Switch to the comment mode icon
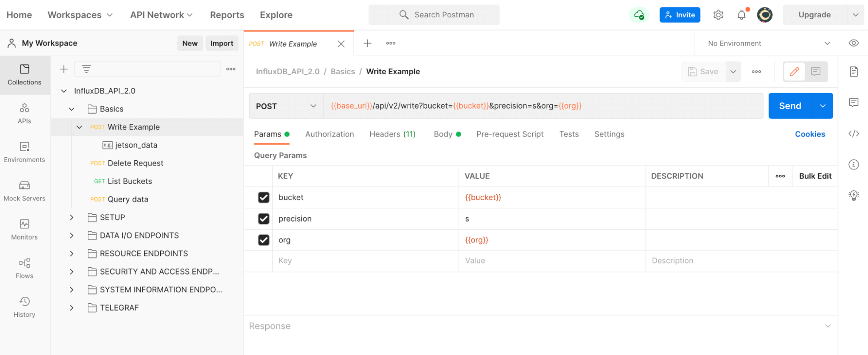868x355 pixels. (x=816, y=72)
